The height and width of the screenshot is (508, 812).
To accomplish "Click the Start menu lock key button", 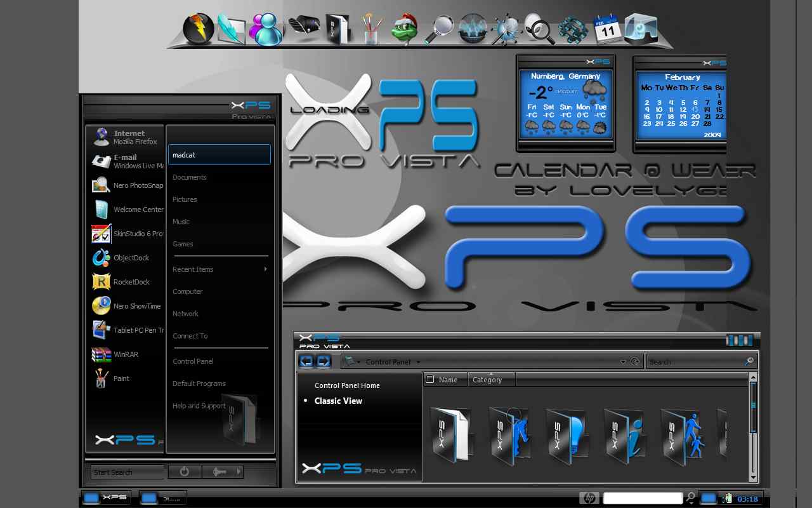I will [219, 472].
